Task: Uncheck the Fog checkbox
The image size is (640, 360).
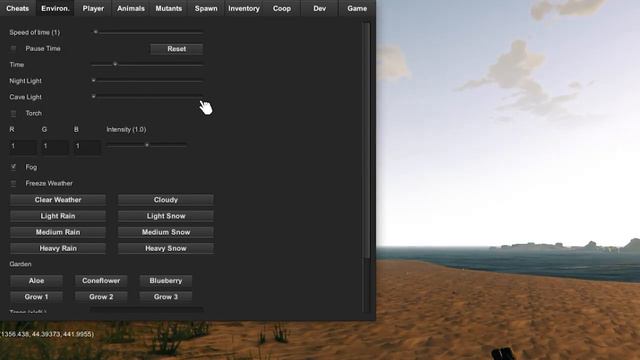Action: click(x=13, y=167)
